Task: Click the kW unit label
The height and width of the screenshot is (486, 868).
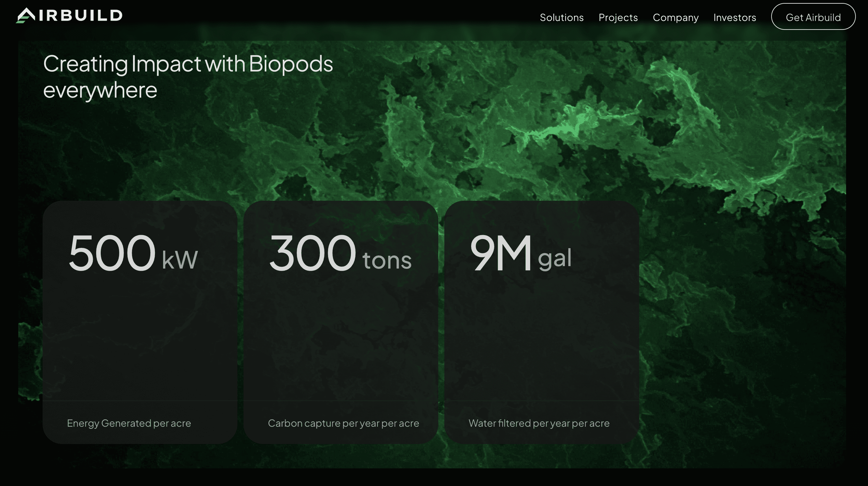Action: pyautogui.click(x=180, y=260)
